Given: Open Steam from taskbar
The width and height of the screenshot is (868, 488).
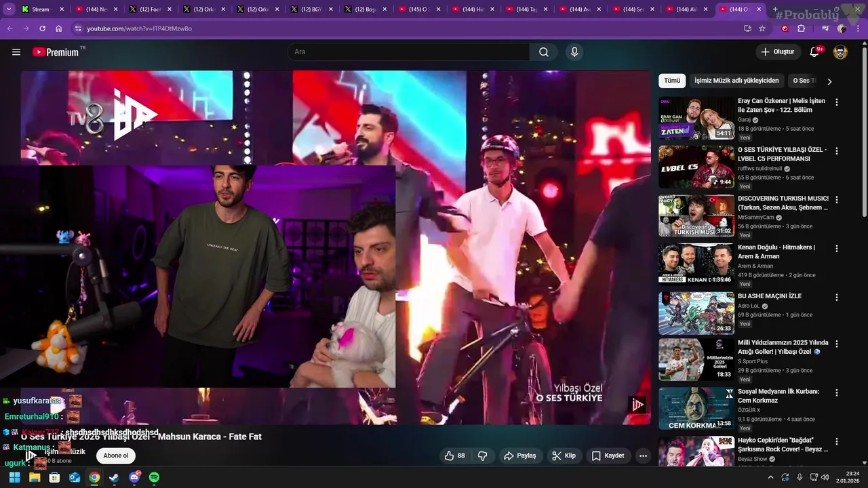Looking at the screenshot, I should tap(114, 477).
